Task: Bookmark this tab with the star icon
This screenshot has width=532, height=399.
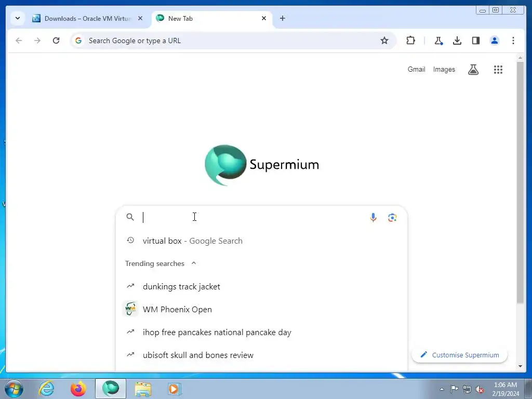Action: 384,41
